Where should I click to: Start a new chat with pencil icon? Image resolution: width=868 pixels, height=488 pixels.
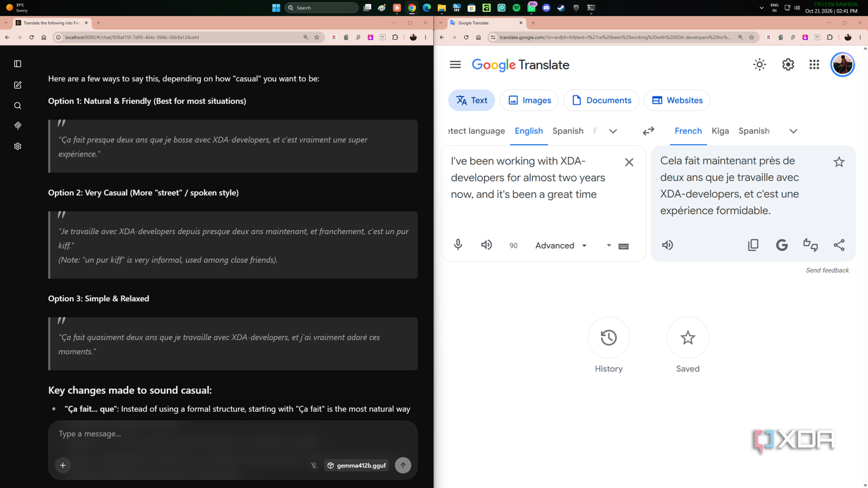click(17, 85)
